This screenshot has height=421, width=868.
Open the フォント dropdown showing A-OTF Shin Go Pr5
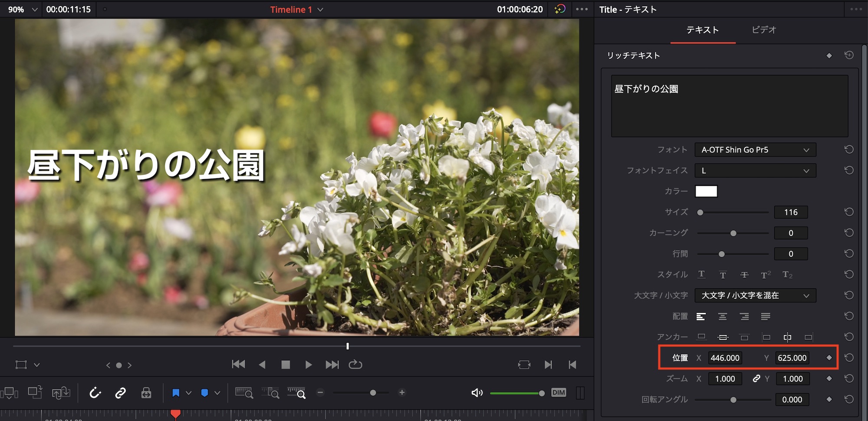point(755,150)
